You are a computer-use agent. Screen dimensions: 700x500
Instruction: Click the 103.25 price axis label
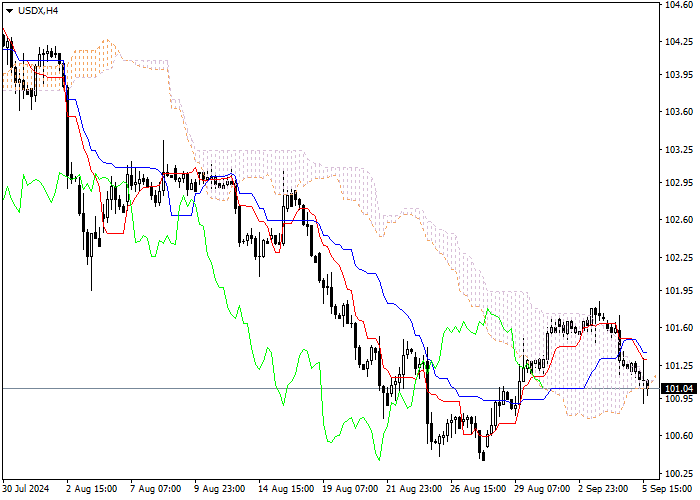679,150
